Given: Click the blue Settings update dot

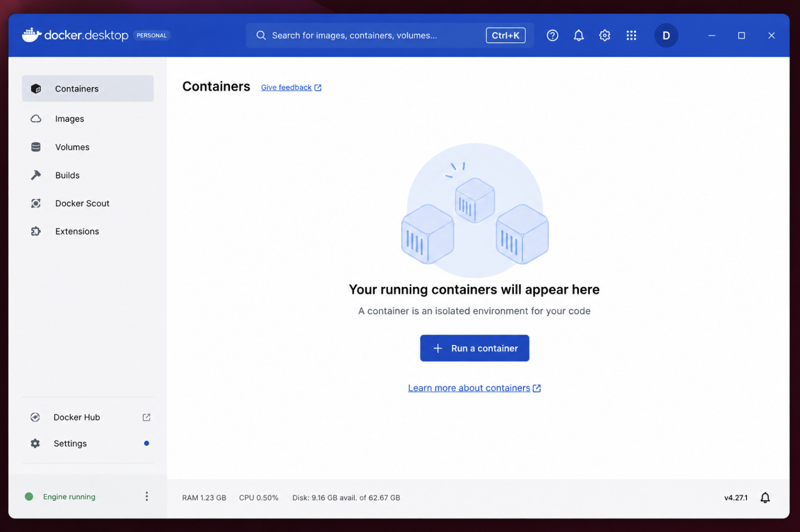Looking at the screenshot, I should click(147, 443).
